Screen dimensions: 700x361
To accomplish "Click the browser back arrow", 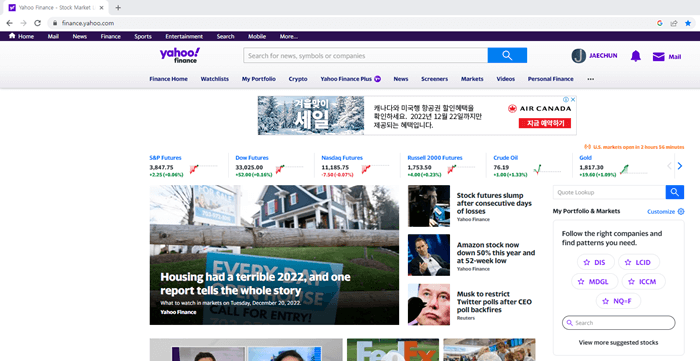I will click(9, 23).
